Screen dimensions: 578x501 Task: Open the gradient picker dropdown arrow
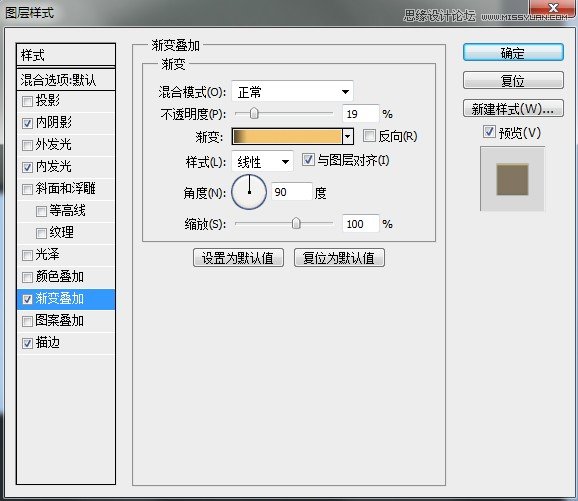[x=348, y=137]
